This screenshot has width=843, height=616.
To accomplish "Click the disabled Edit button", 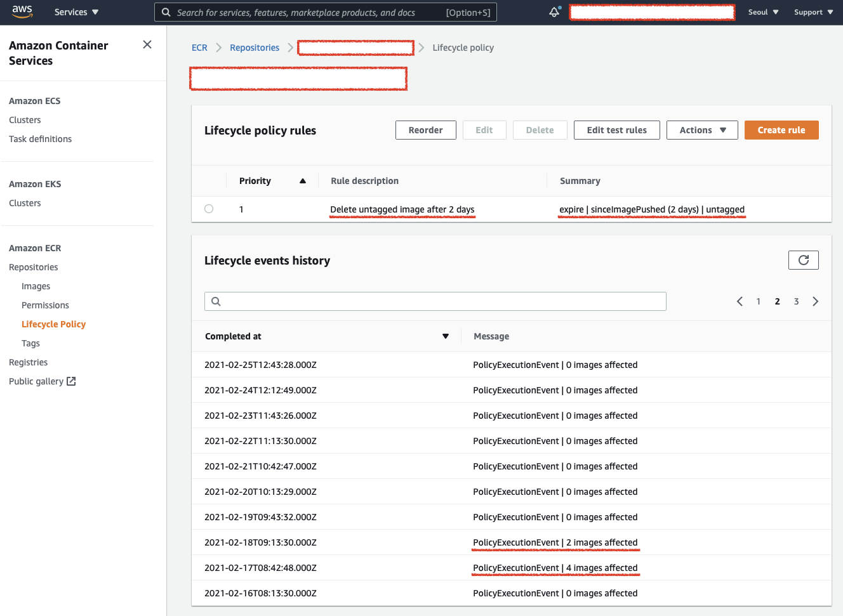I will pos(484,130).
